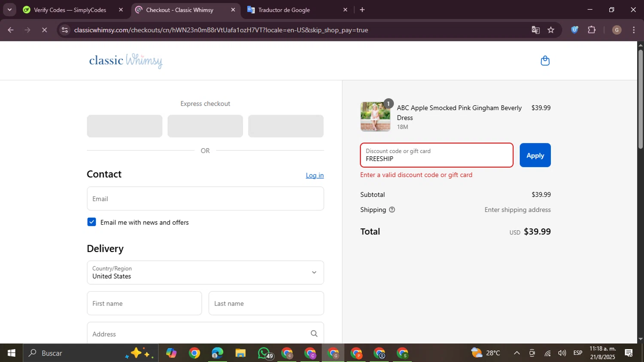Open the notifications center icon

tap(629, 353)
